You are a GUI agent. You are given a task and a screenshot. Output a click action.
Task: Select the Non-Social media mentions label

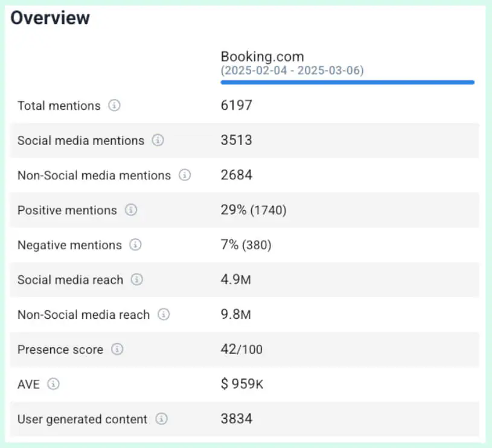pyautogui.click(x=94, y=175)
